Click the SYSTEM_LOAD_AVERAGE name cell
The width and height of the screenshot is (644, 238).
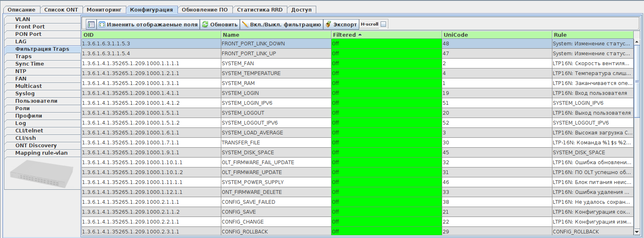[x=276, y=132]
